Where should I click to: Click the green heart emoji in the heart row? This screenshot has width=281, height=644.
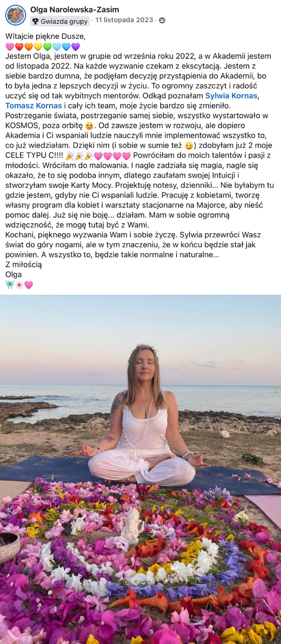[x=47, y=47]
